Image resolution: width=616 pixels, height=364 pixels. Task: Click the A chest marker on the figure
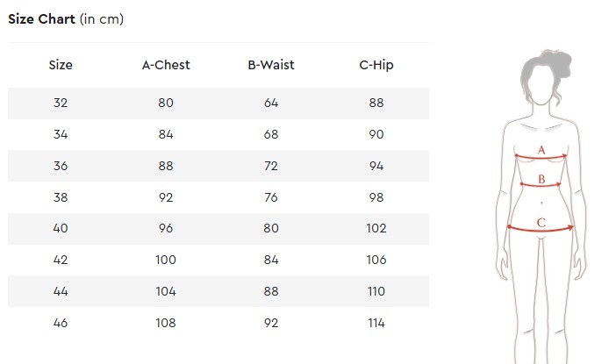click(541, 151)
